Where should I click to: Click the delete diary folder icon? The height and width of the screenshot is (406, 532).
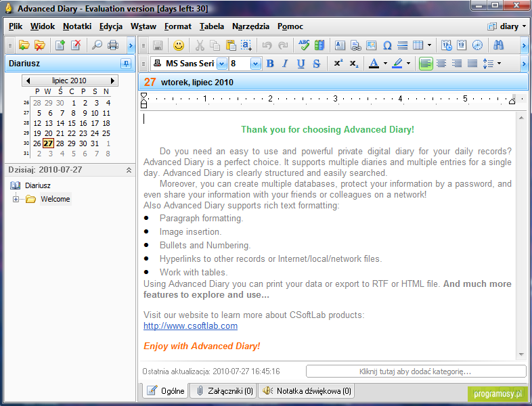pos(40,45)
